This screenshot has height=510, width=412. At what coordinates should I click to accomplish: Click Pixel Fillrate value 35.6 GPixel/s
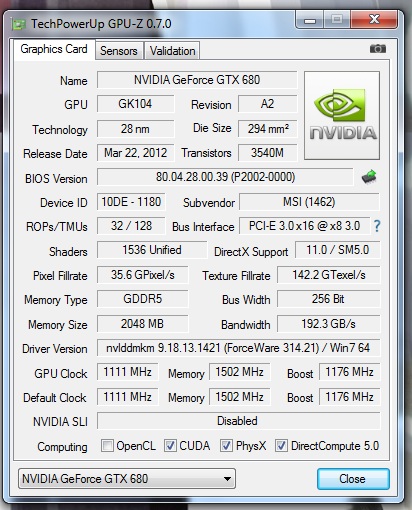(x=142, y=275)
